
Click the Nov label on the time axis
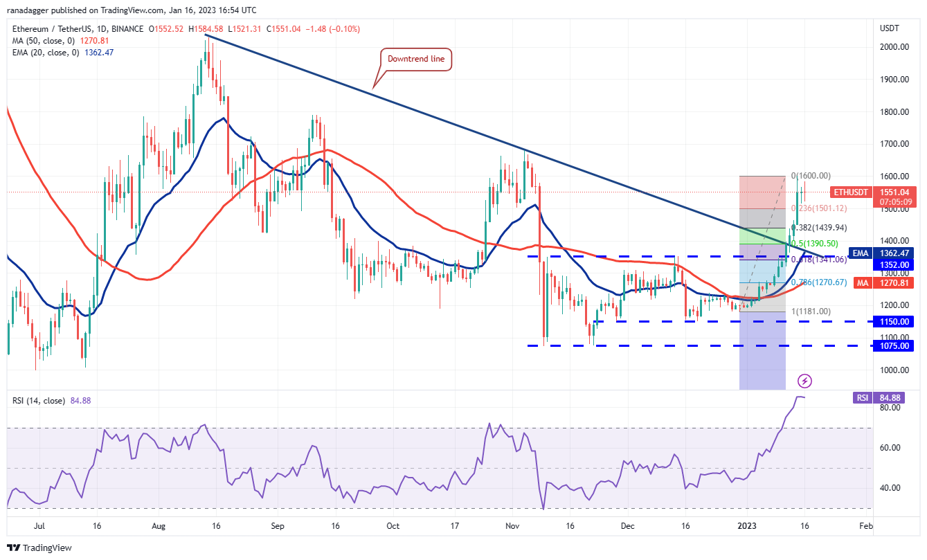[x=512, y=525]
